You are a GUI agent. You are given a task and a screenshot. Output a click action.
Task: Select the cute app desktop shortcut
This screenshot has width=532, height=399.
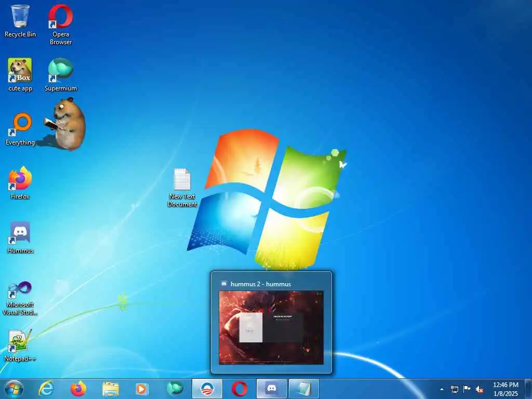pyautogui.click(x=20, y=75)
